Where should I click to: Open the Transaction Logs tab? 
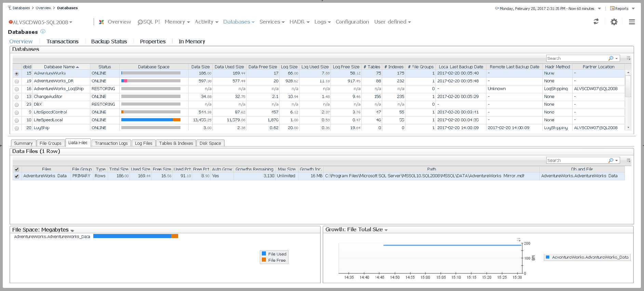point(111,143)
